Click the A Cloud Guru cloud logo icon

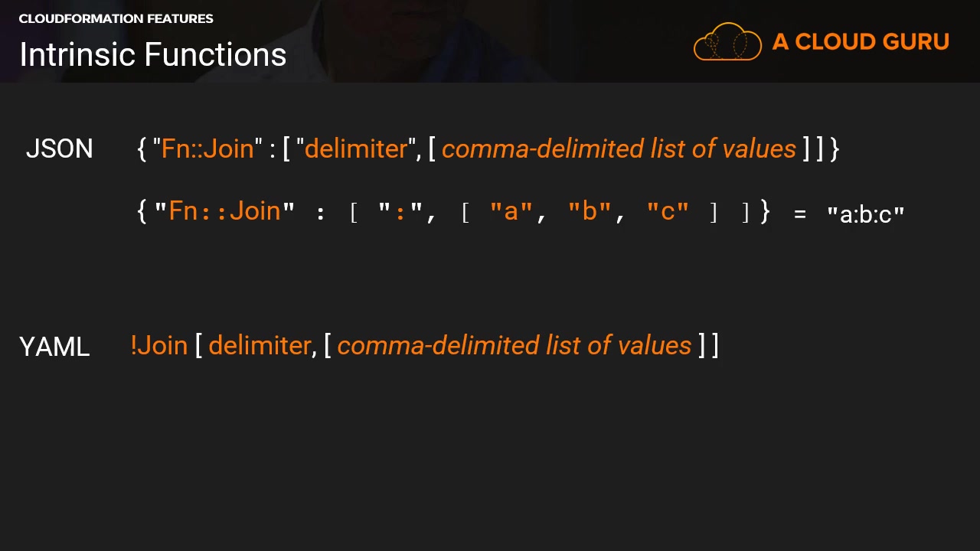pyautogui.click(x=727, y=42)
